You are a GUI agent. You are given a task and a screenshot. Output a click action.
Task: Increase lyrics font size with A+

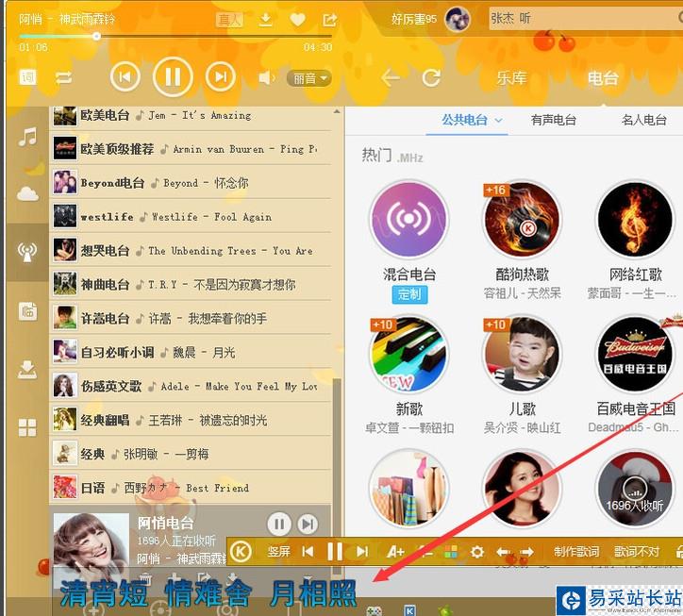click(x=395, y=552)
